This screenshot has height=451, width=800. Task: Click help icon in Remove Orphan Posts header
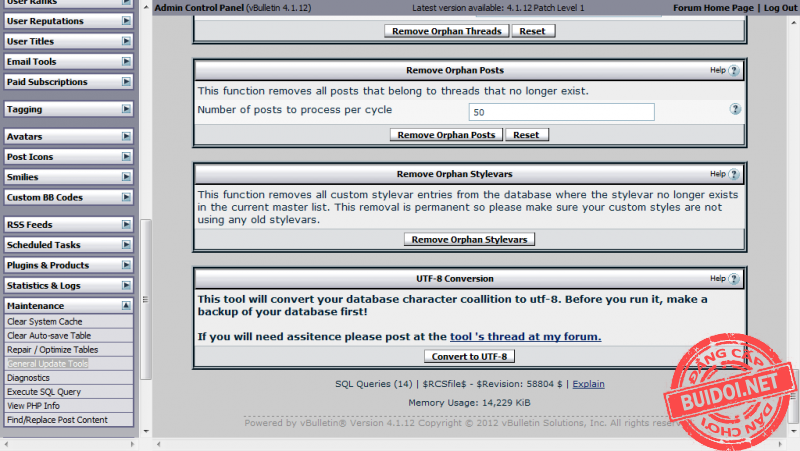pos(734,70)
